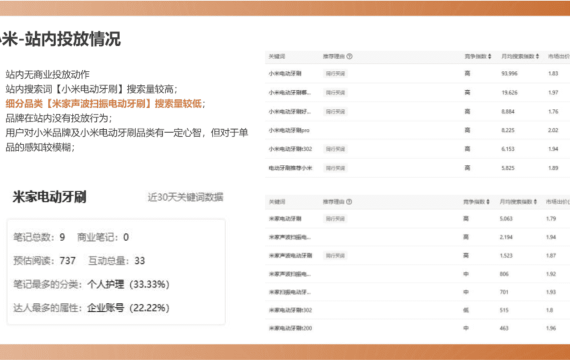Click the 关键词 header of the upper table

277,56
